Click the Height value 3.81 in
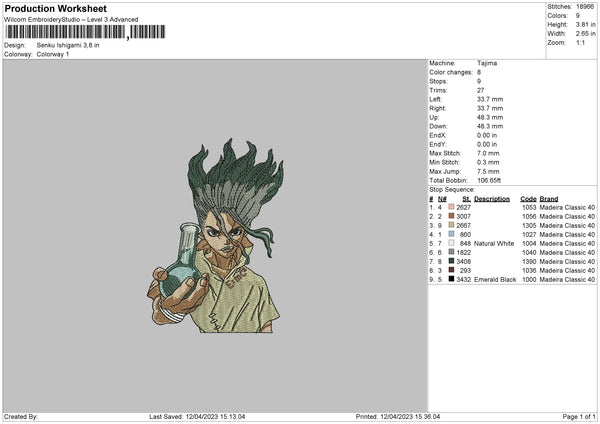This screenshot has width=600, height=424. 585,24
